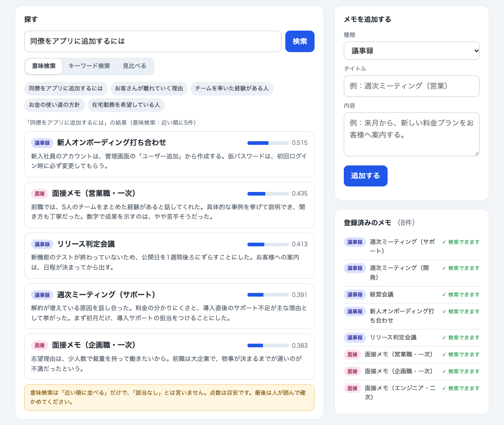The height and width of the screenshot is (425, 504).
Task: Open the 面接メモ（企画職・一次） result title
Action: (x=94, y=345)
